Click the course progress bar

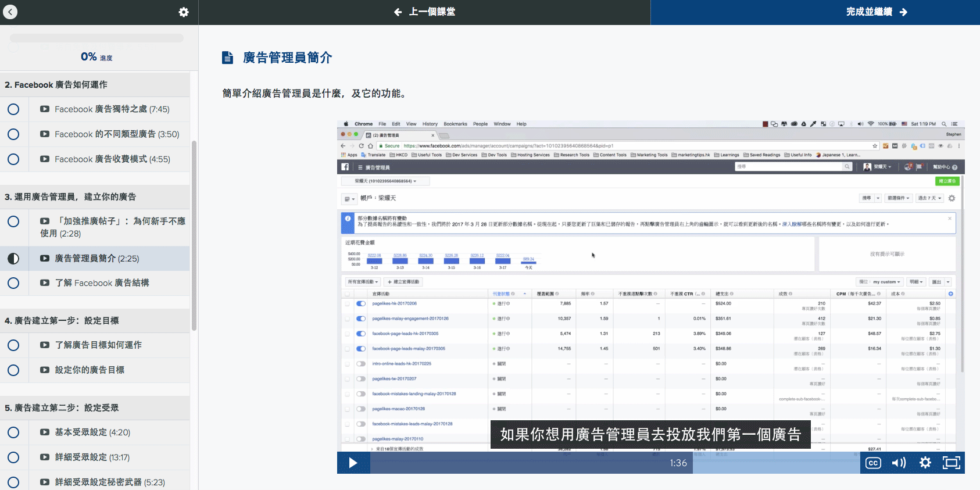96,38
